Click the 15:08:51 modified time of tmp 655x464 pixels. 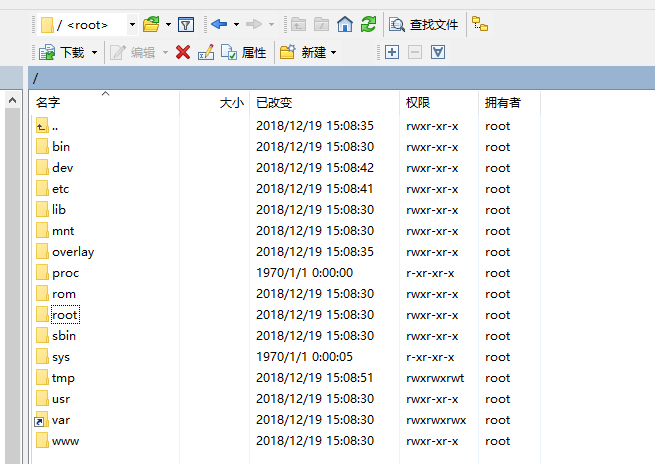350,378
